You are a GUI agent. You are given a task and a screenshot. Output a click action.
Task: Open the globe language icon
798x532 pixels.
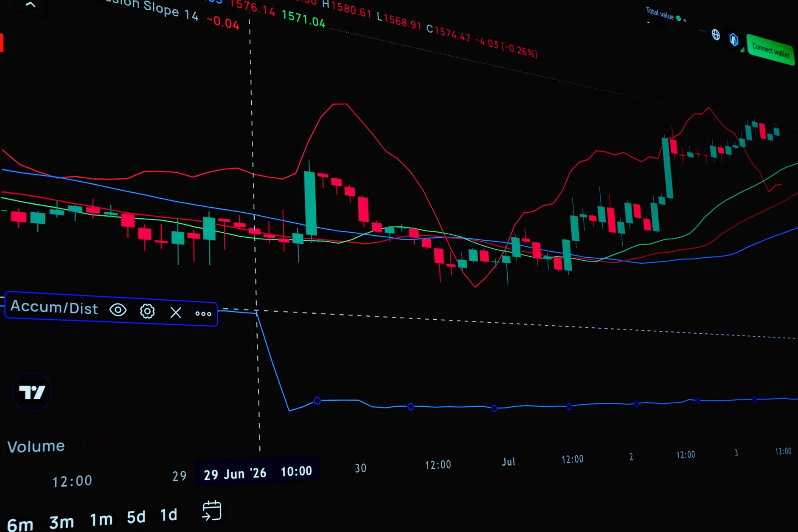click(716, 34)
